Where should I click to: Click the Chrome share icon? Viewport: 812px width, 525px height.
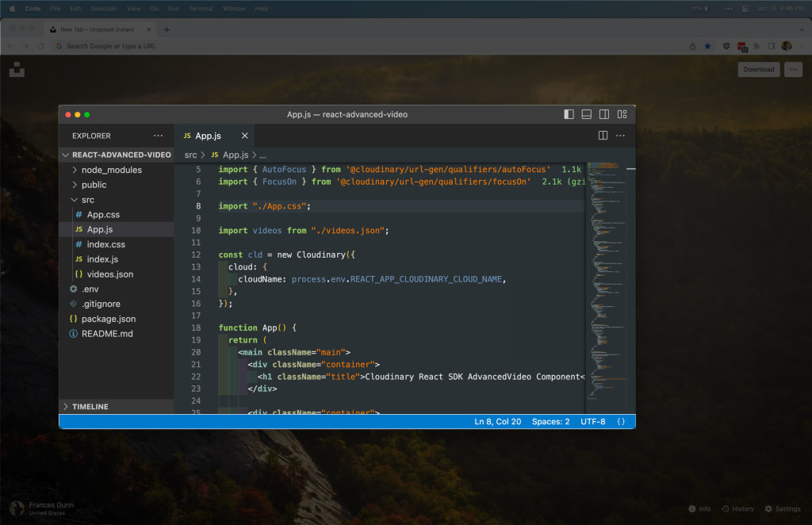(692, 46)
